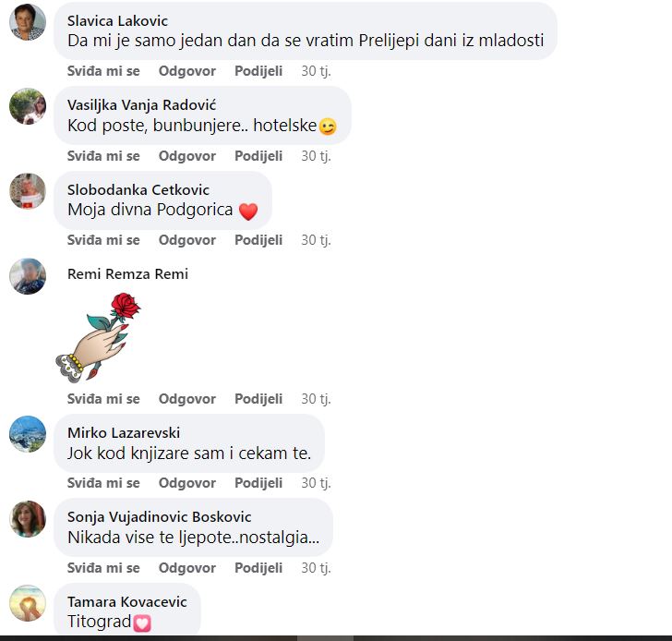672x641 pixels.
Task: Click the 30 tj. timestamp on Sonja's comment
Action: pyautogui.click(x=316, y=568)
